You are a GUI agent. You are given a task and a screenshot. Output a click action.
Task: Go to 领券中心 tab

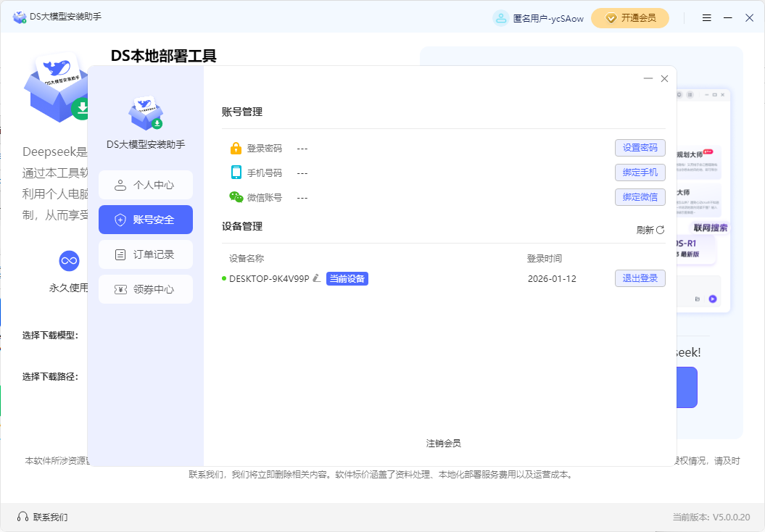(146, 289)
